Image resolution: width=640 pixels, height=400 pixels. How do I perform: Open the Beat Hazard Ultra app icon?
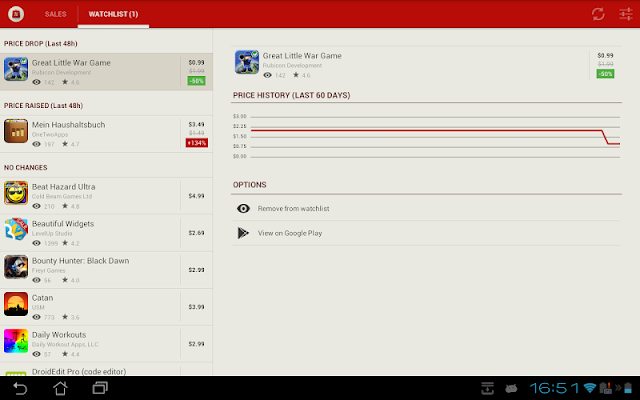pos(16,193)
